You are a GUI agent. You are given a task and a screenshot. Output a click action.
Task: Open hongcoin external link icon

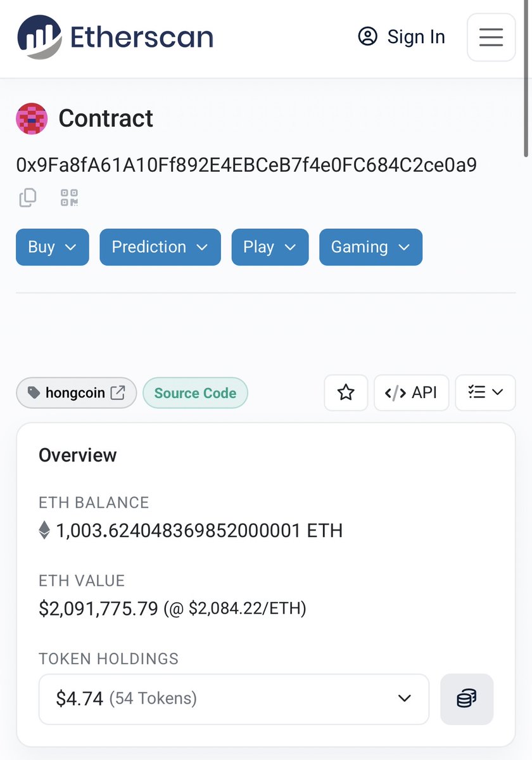coord(118,392)
